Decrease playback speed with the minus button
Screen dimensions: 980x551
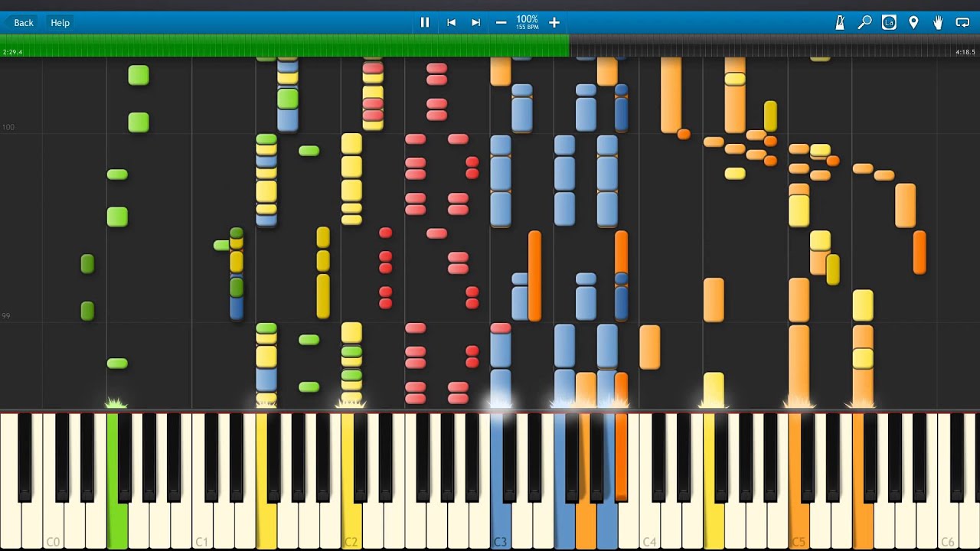pyautogui.click(x=501, y=22)
